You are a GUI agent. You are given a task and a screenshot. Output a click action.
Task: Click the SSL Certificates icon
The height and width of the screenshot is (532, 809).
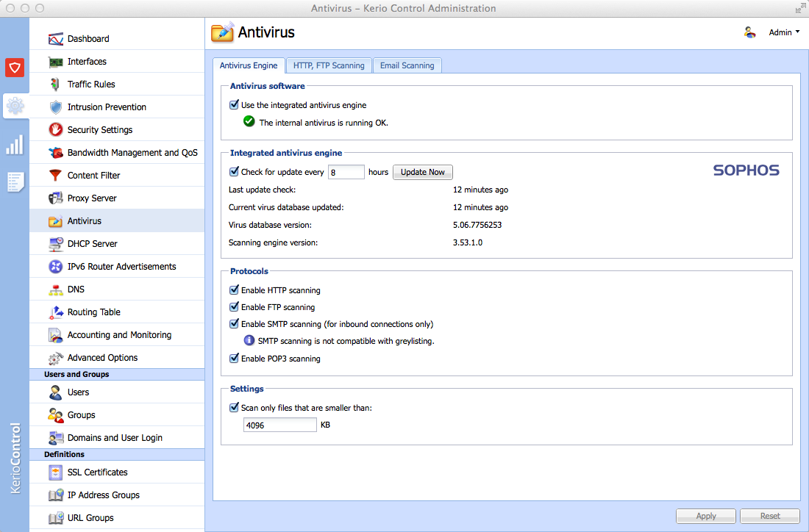point(56,472)
